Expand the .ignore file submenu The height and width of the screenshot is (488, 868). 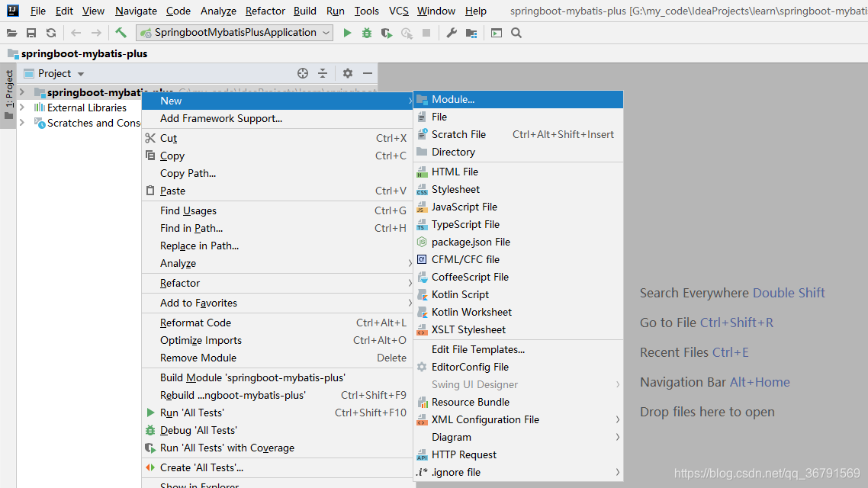point(518,473)
